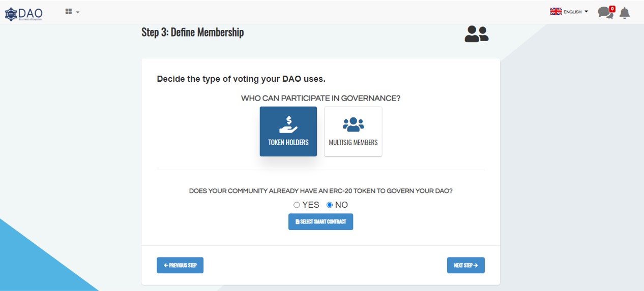
Task: Expand the arrow beside the grid icon
Action: tap(78, 12)
